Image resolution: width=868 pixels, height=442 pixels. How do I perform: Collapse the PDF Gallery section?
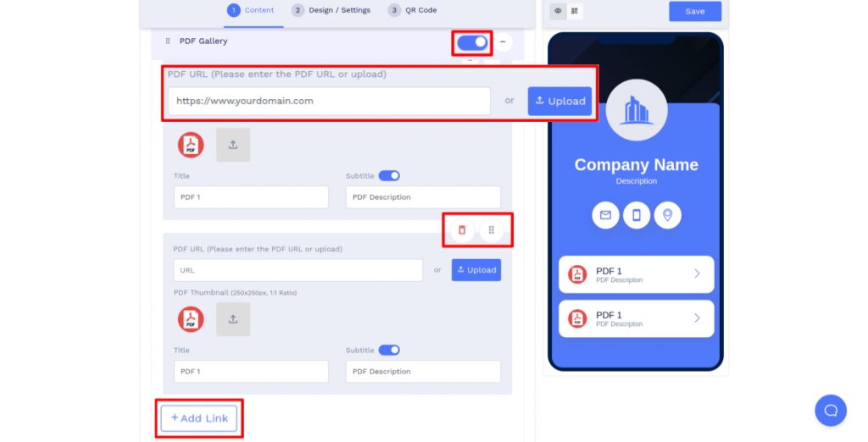(x=504, y=41)
